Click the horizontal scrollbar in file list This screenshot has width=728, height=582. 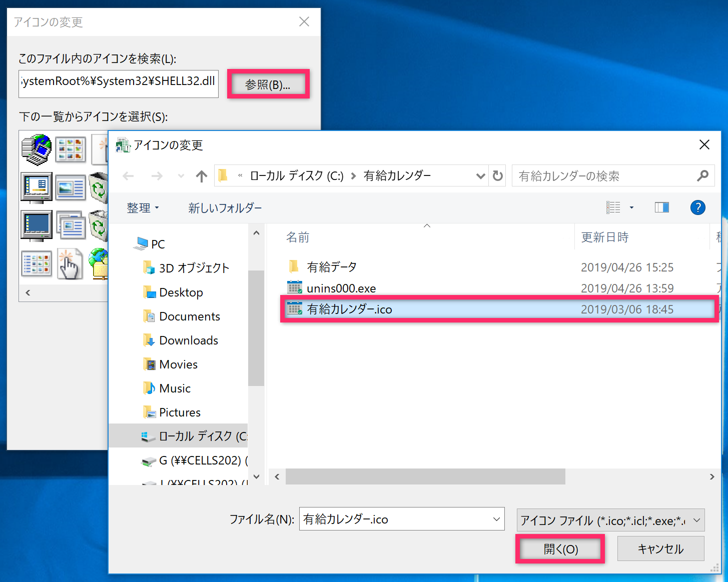tap(425, 477)
